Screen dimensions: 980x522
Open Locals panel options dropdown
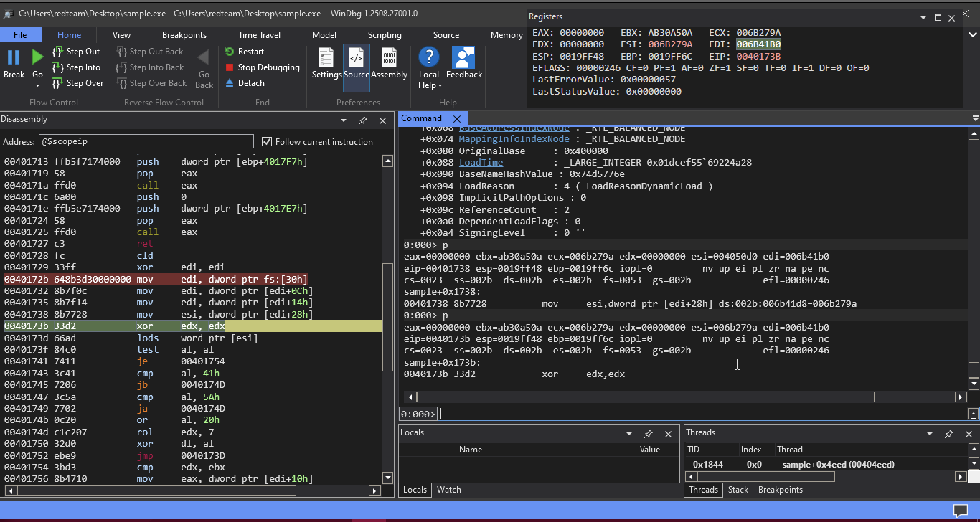(x=629, y=434)
